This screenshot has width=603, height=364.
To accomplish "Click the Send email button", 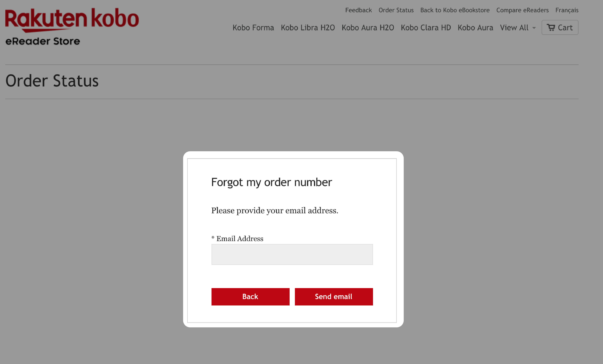I will pyautogui.click(x=334, y=296).
